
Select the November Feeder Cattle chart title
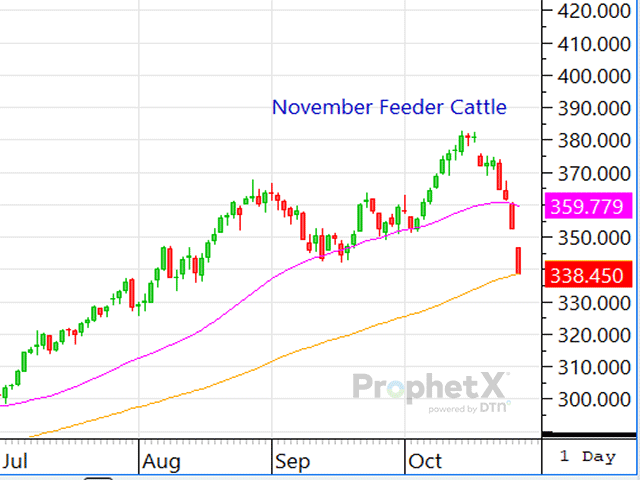(x=389, y=107)
